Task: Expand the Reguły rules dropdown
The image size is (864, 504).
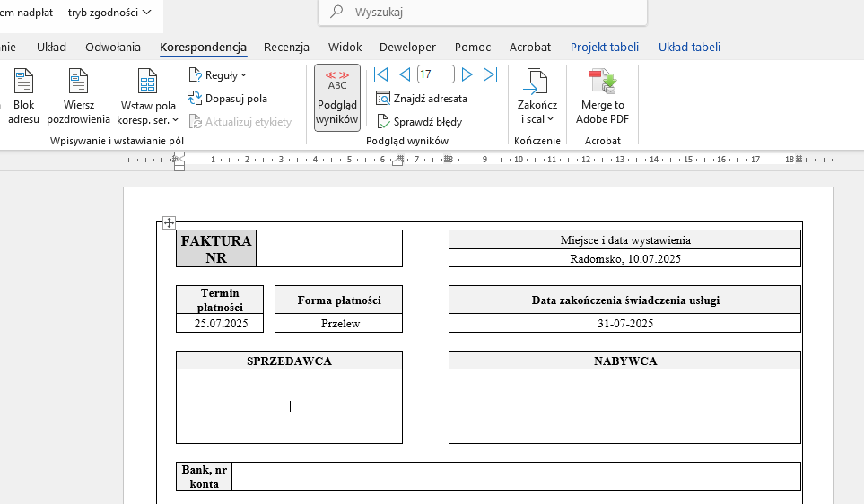Action: coord(218,75)
